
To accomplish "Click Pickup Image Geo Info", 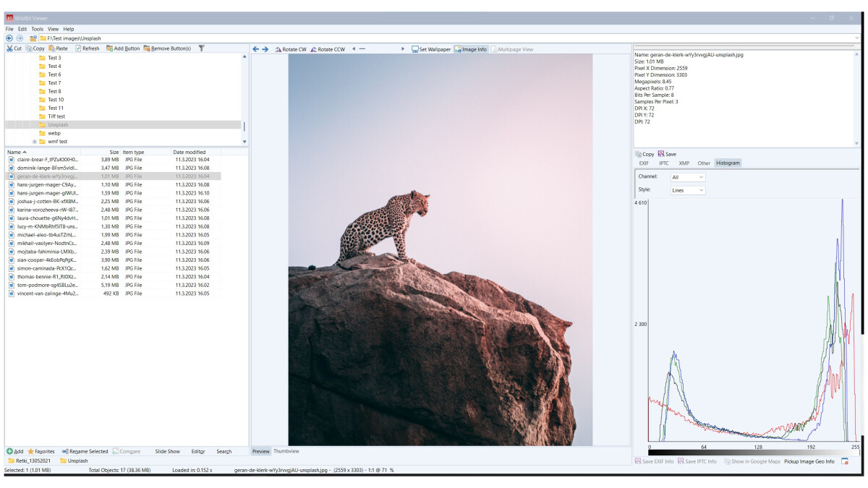I will click(x=809, y=461).
